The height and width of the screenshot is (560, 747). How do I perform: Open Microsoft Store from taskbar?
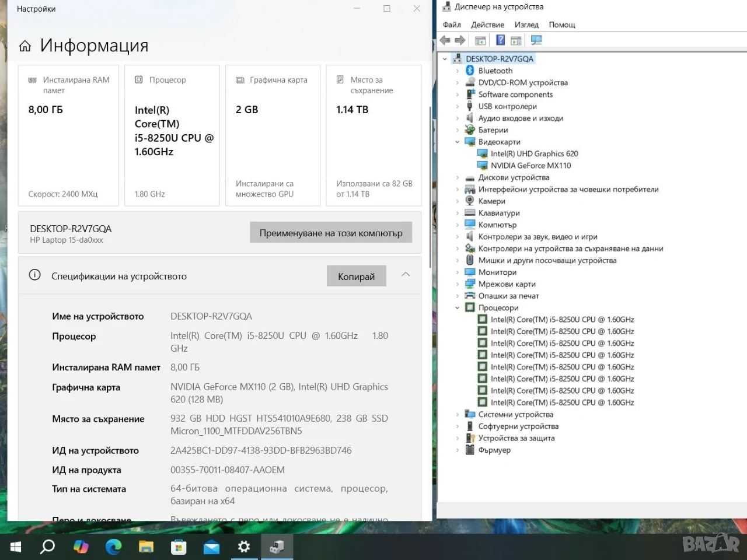click(179, 547)
